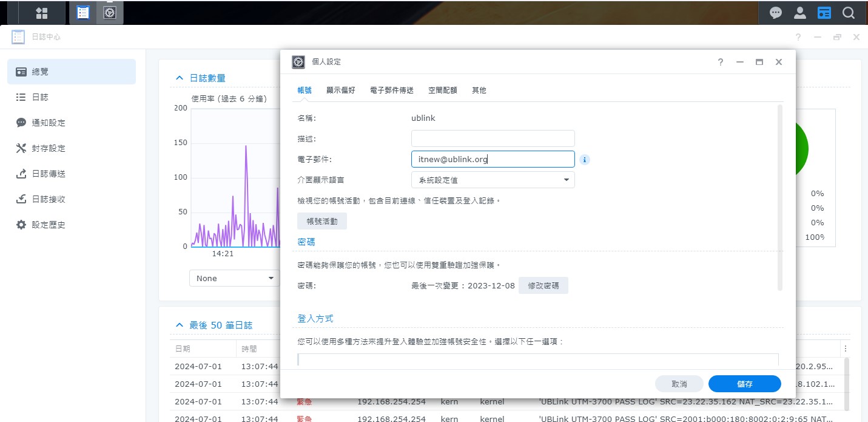Click the Log Center taskbar icon
This screenshot has height=422, width=868.
click(x=83, y=13)
